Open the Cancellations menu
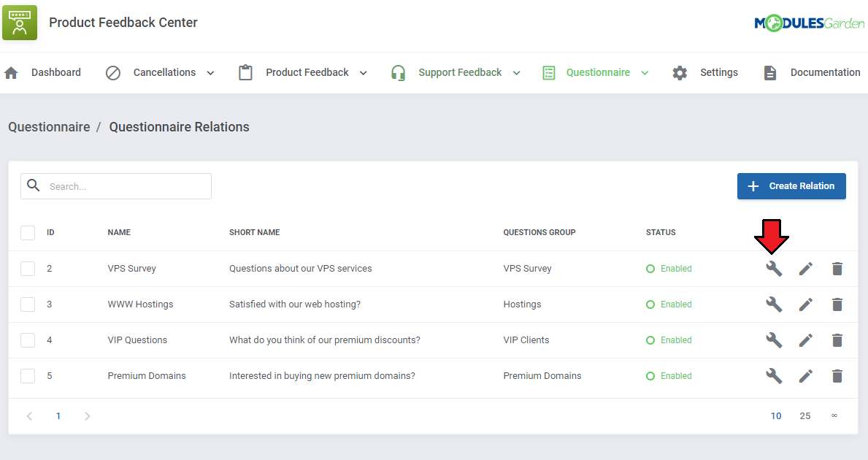 [164, 72]
